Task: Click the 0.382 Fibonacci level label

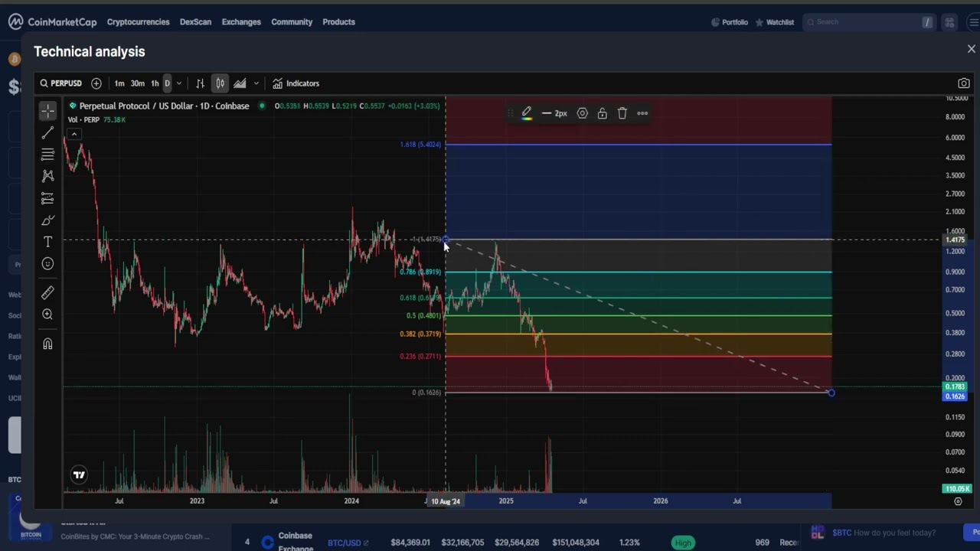Action: click(420, 334)
